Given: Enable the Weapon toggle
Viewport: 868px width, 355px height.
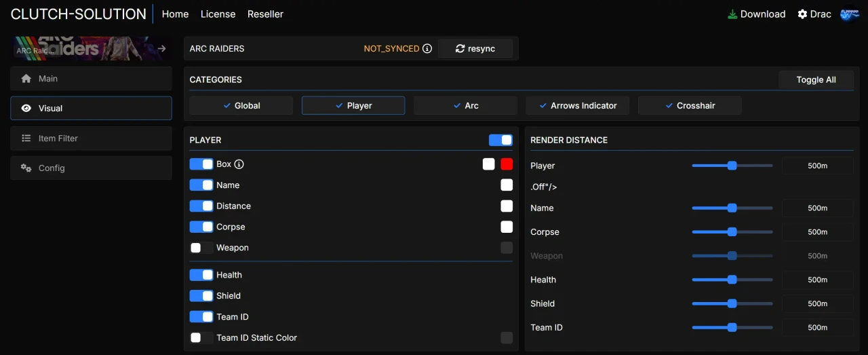Looking at the screenshot, I should 201,248.
